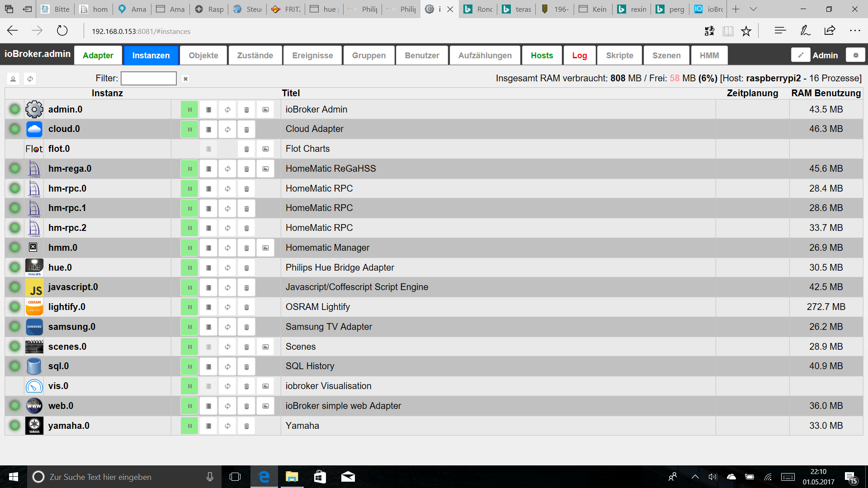
Task: Open the Windows Action Center notifications
Action: (850, 477)
